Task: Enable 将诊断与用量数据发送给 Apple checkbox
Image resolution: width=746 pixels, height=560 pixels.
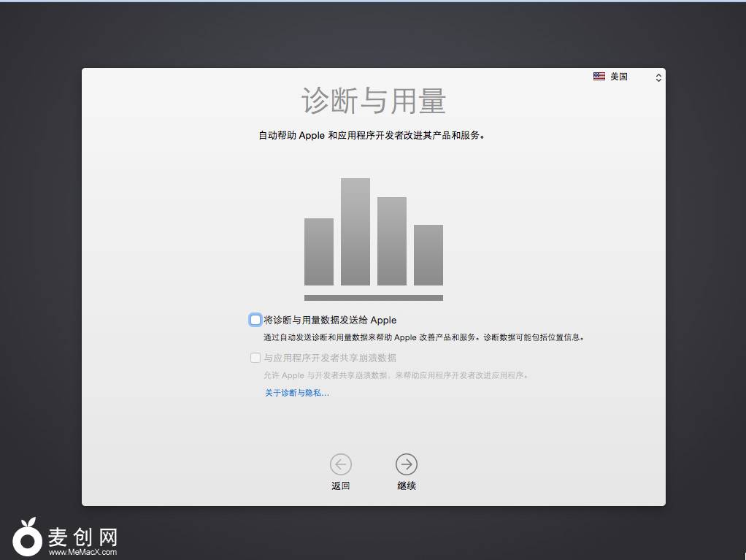Action: 255,320
